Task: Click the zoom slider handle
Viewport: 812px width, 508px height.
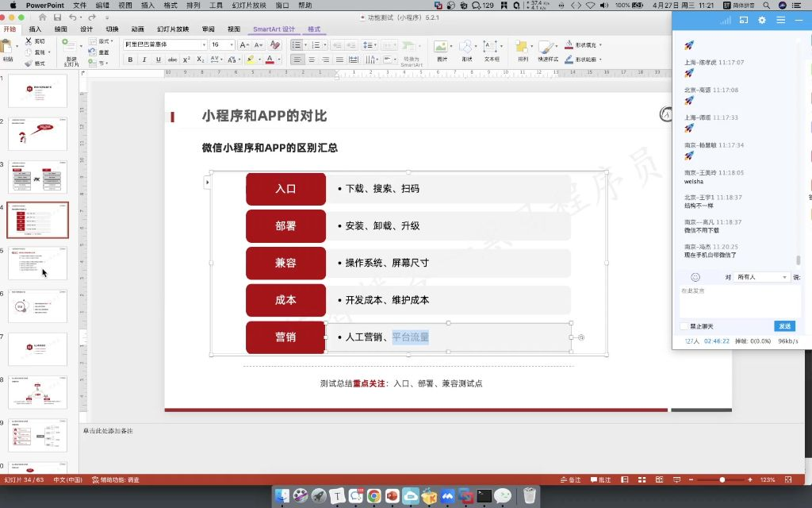Action: click(722, 480)
